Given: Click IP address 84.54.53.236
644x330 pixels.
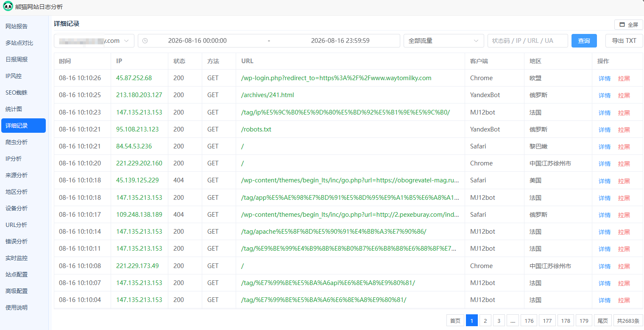Looking at the screenshot, I should (134, 146).
